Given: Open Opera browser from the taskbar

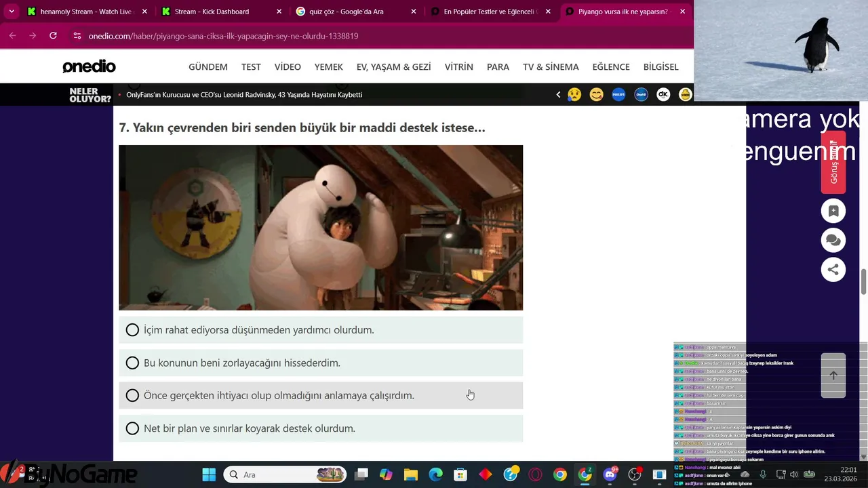Looking at the screenshot, I should click(x=535, y=474).
